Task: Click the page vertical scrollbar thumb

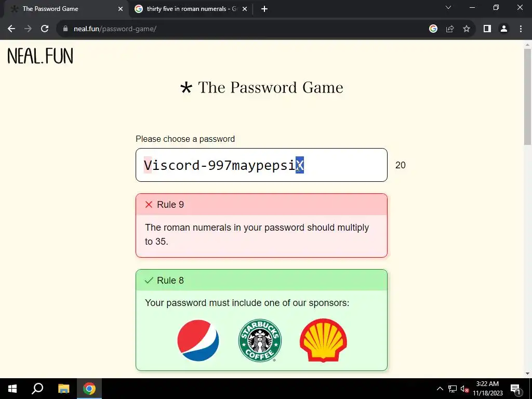Action: pos(528,97)
